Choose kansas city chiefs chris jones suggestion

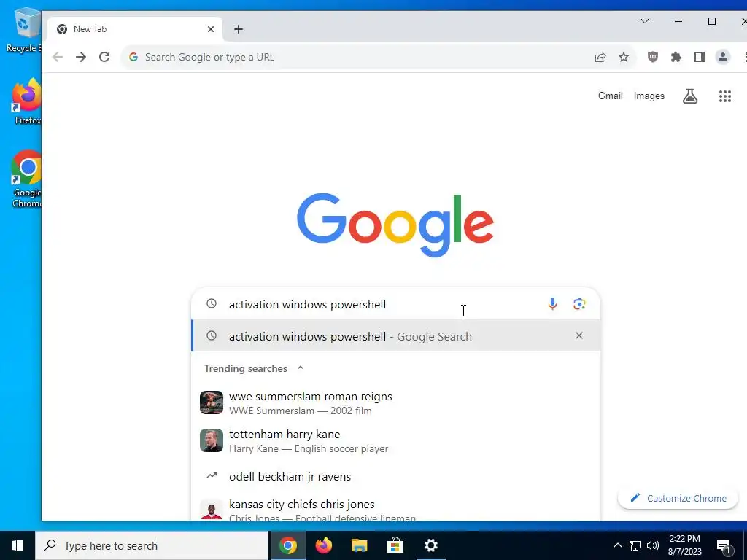(x=395, y=510)
